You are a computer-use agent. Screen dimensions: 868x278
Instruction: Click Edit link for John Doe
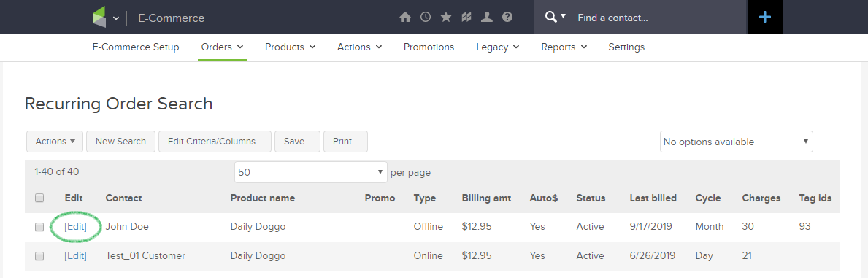coord(75,226)
